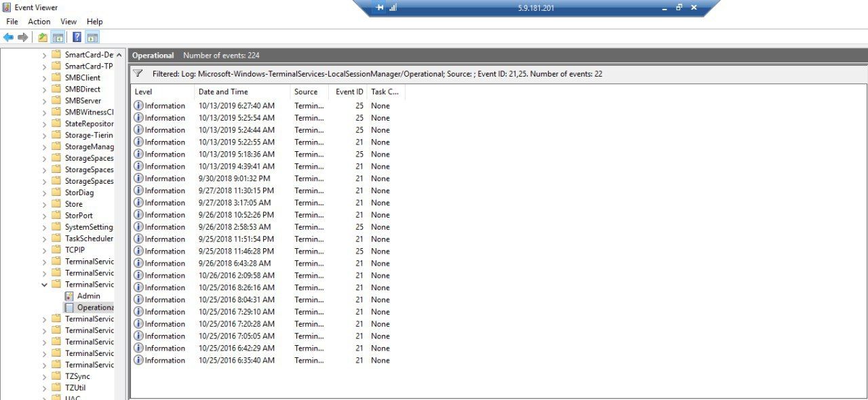Toggle the Show/Hide Console Tree toolbar icon
Image resolution: width=868 pixels, height=400 pixels.
(58, 37)
